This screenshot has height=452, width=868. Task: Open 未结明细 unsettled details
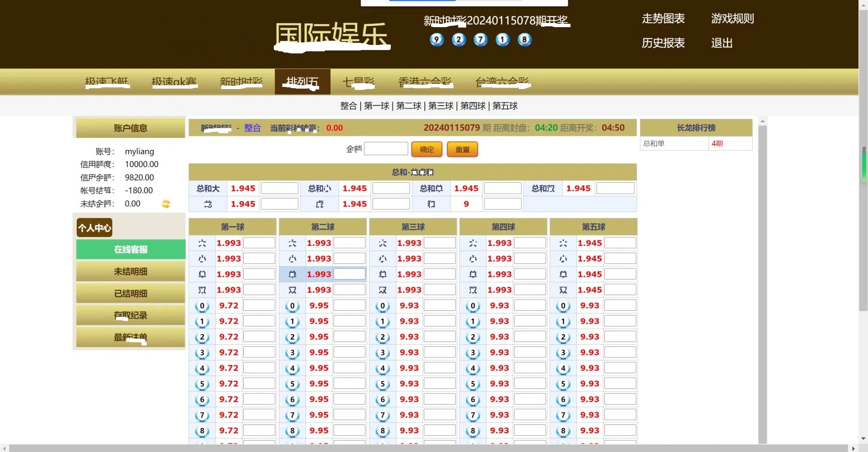[131, 271]
